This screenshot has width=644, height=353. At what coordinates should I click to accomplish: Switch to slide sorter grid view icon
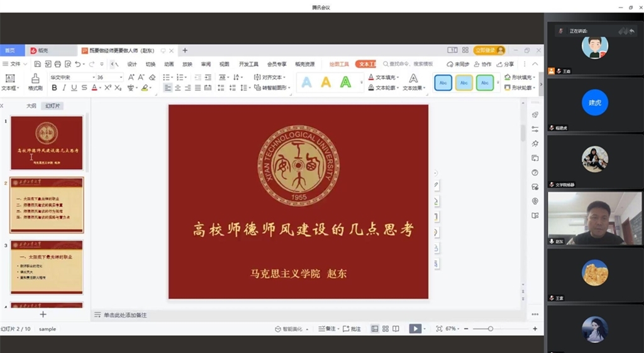385,329
